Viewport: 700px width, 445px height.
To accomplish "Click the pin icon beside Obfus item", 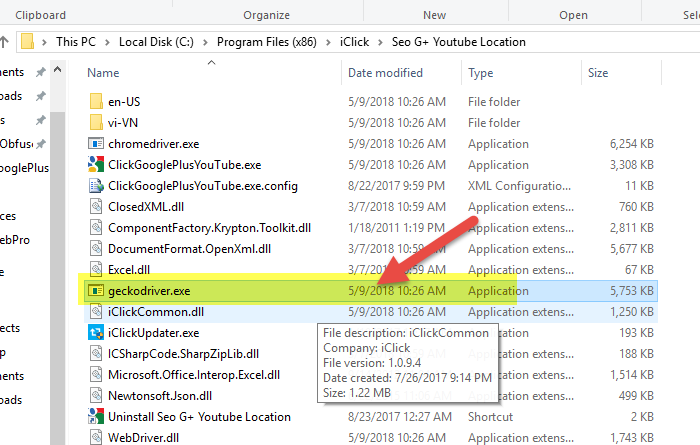I will point(41,143).
